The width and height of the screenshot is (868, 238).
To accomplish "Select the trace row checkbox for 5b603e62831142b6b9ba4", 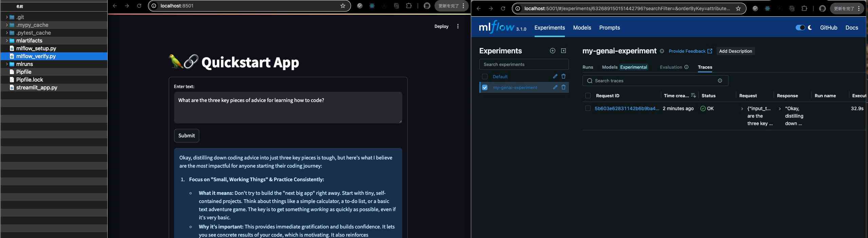I will (x=588, y=108).
